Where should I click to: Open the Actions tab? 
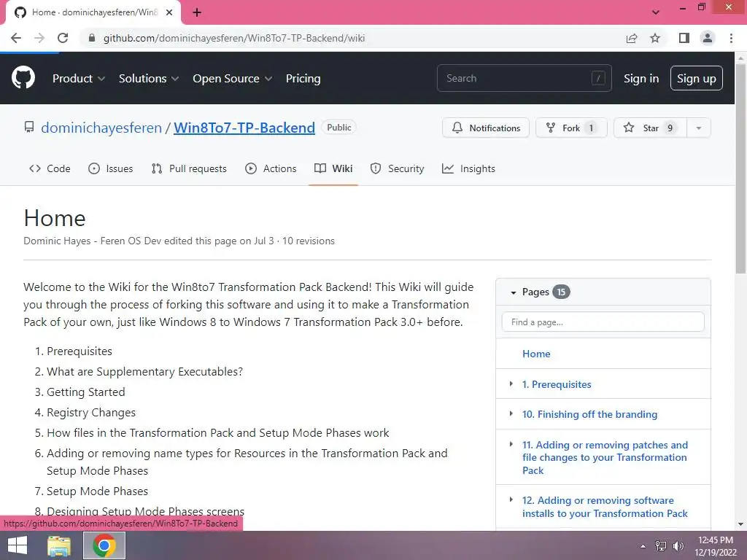pos(271,168)
